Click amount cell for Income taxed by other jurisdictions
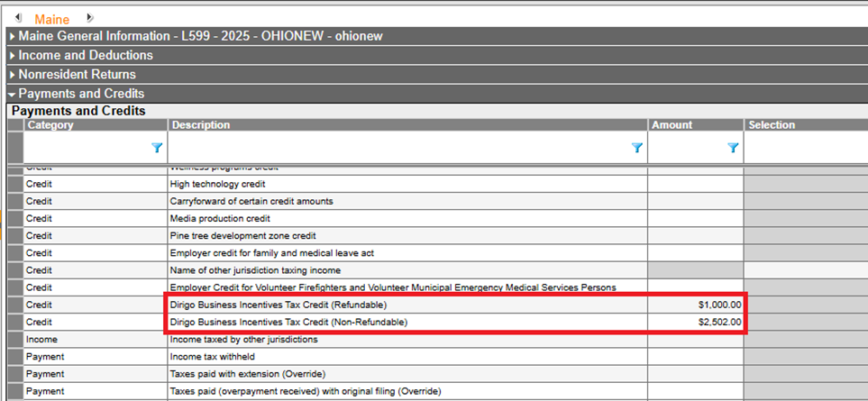The width and height of the screenshot is (868, 401). [695, 339]
